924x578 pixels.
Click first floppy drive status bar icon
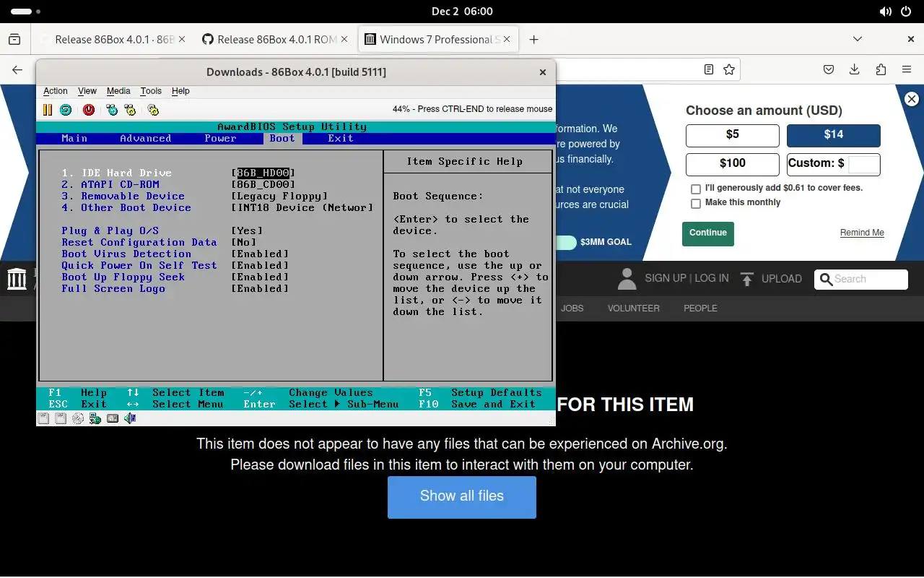(x=44, y=418)
